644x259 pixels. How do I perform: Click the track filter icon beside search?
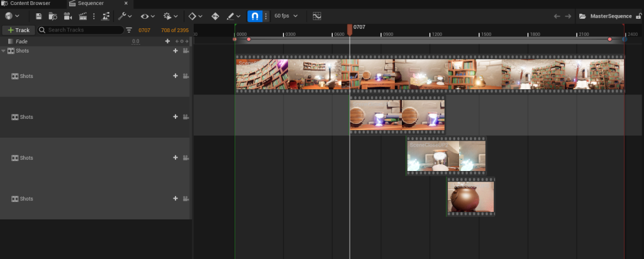tap(130, 30)
